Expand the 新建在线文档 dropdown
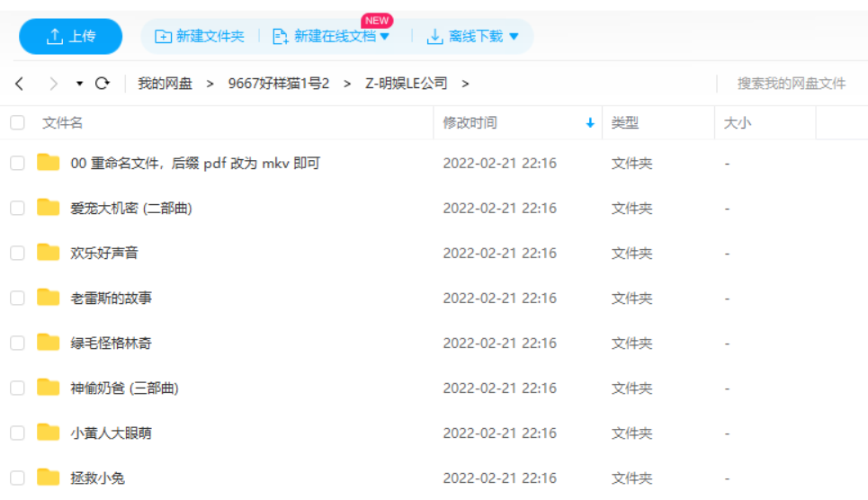The image size is (868, 500). (385, 37)
